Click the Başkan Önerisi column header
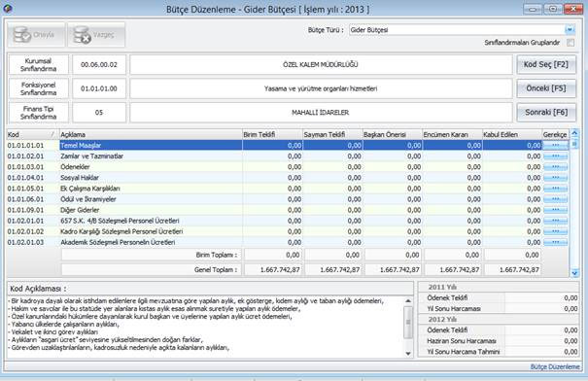This screenshot has height=381, width=588. (x=393, y=134)
